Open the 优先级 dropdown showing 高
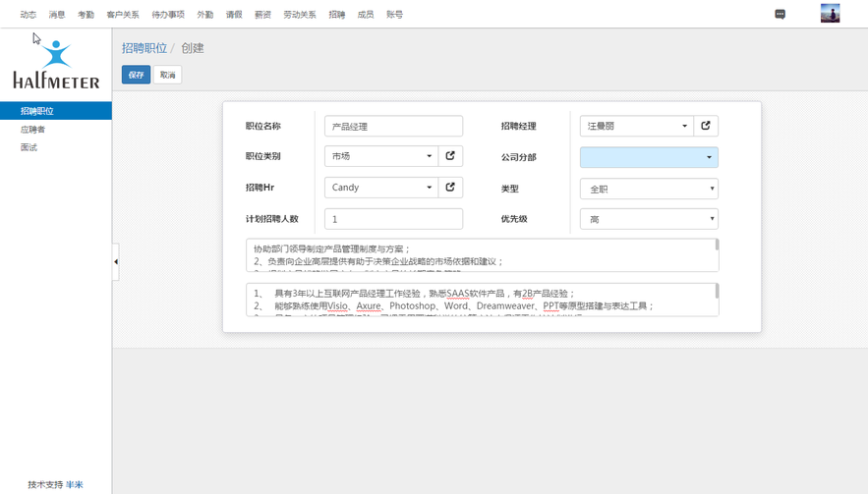Viewport: 868px width, 494px height. (x=649, y=219)
